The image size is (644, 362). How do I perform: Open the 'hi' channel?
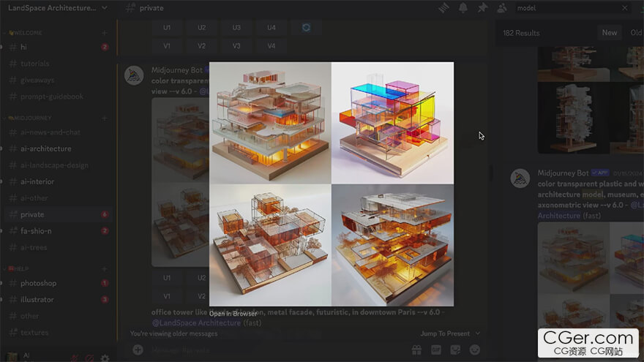coord(59,48)
